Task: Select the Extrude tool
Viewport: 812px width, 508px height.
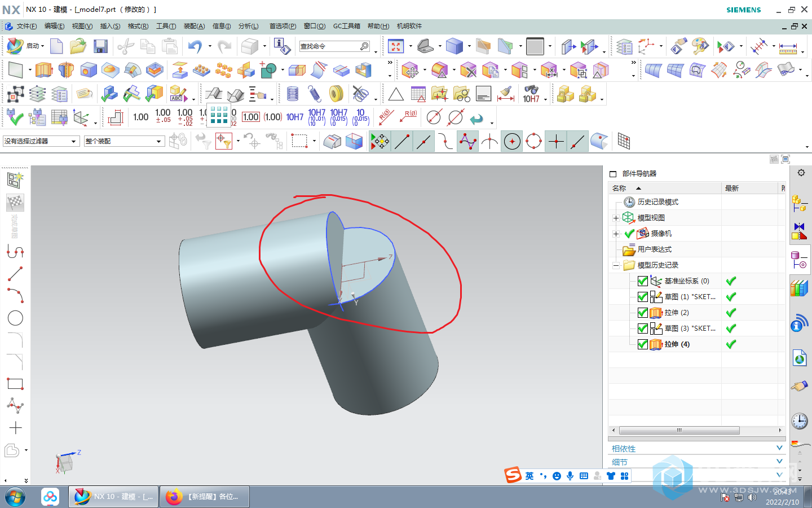Action: (x=44, y=70)
